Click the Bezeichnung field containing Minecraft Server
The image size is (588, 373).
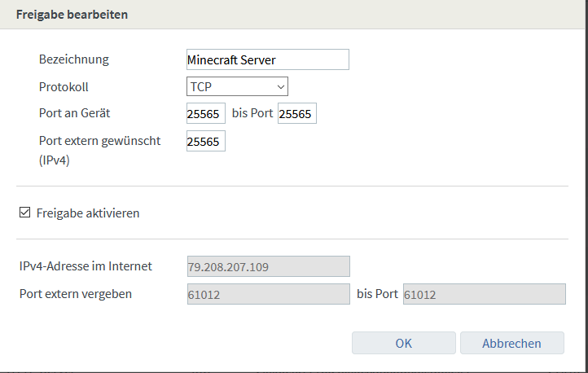(x=267, y=59)
